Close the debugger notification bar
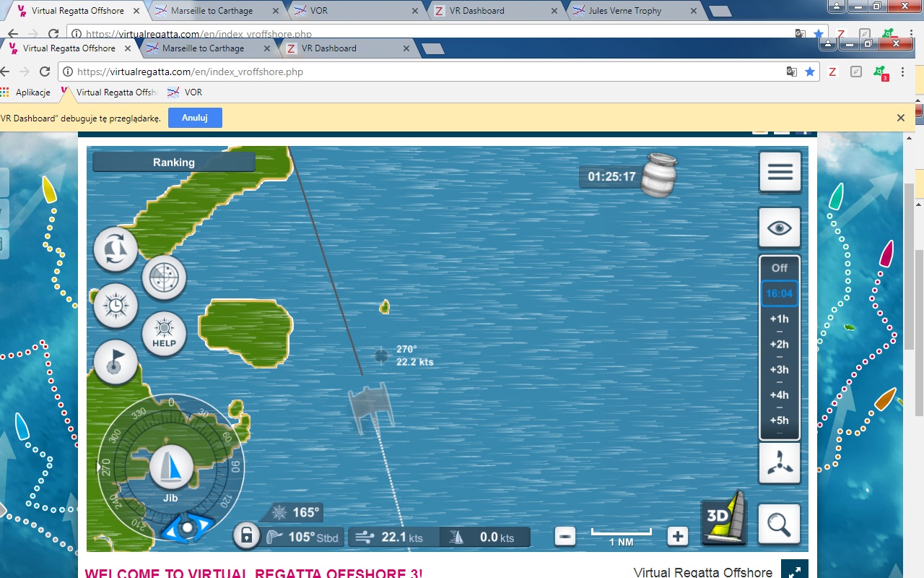This screenshot has width=924, height=578. (x=900, y=118)
